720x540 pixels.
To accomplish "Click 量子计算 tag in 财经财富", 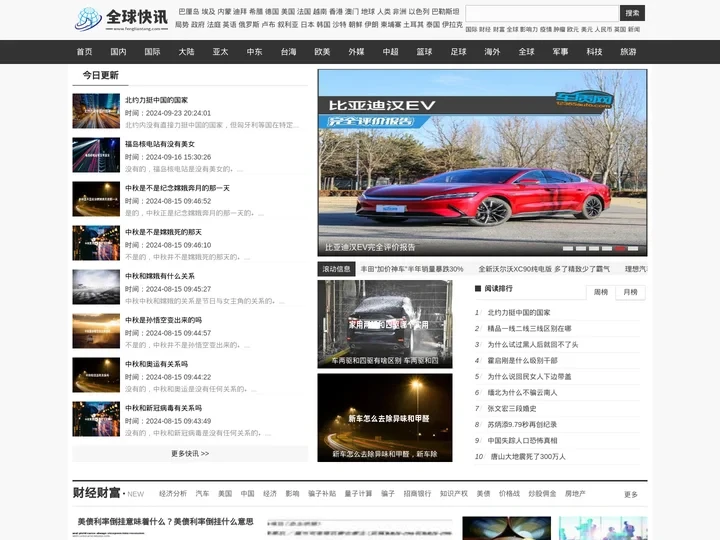I will click(359, 494).
